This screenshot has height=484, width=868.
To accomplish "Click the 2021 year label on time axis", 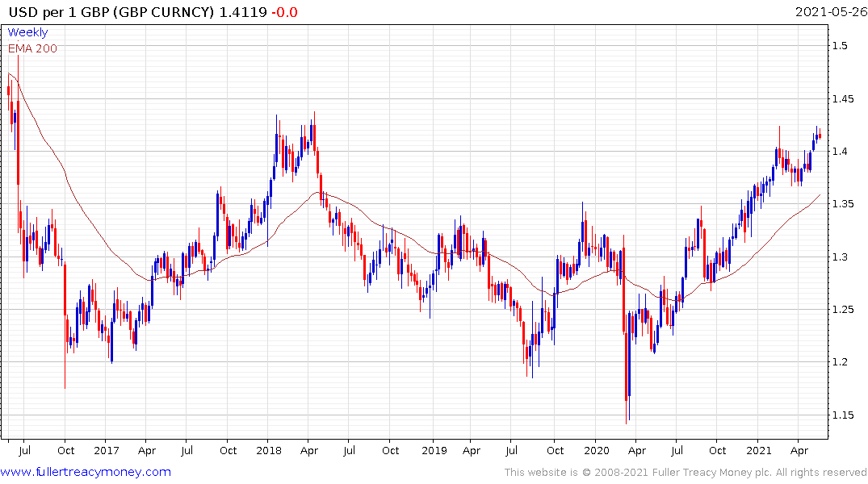I will pyautogui.click(x=759, y=451).
